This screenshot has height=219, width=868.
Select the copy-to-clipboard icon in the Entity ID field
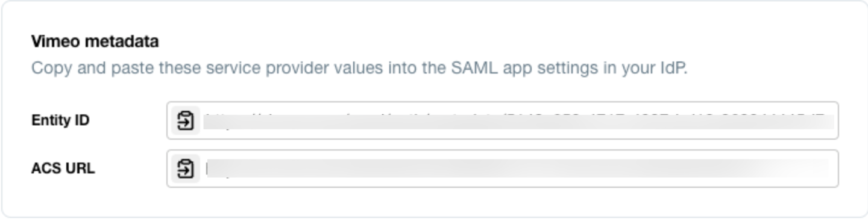coord(186,120)
